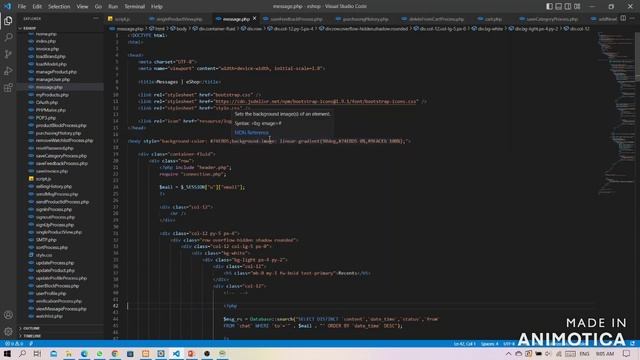Switch to the singleProductView.php tab

pyautogui.click(x=179, y=19)
